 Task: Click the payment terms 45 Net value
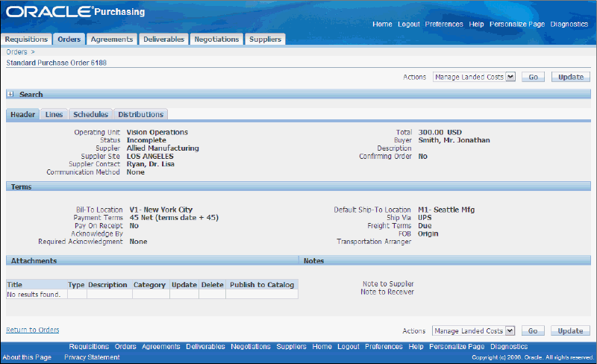pyautogui.click(x=174, y=218)
